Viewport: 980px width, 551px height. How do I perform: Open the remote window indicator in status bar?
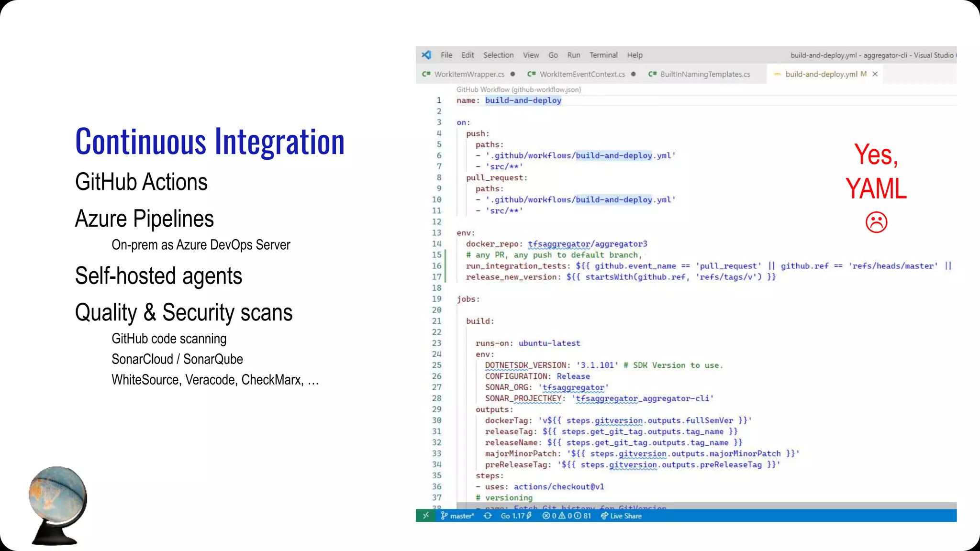pos(425,516)
